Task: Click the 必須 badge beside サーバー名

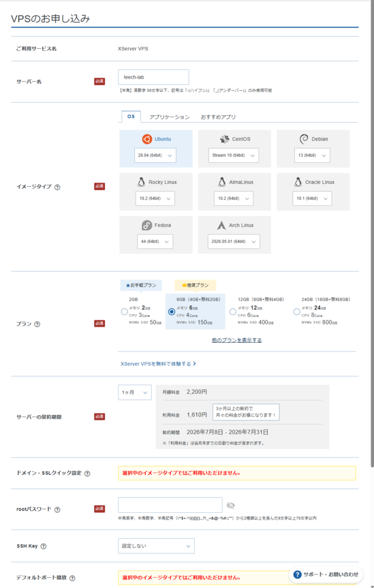Action: (x=99, y=82)
